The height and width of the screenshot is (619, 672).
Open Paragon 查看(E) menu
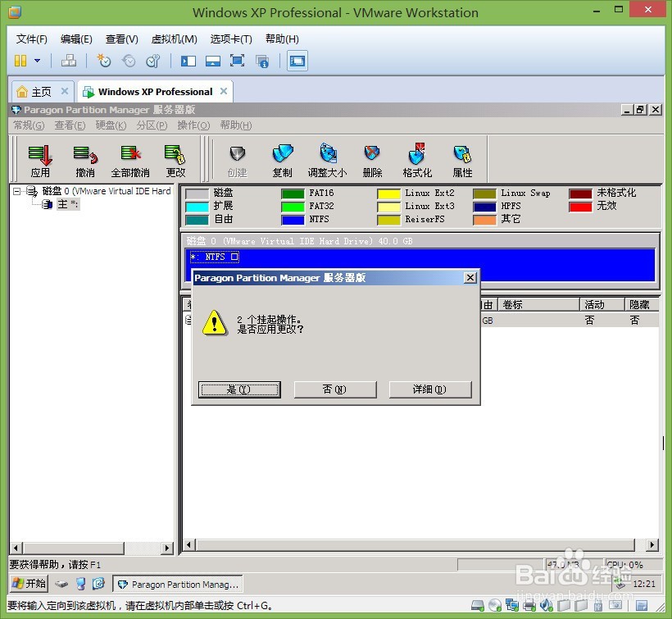pos(70,125)
